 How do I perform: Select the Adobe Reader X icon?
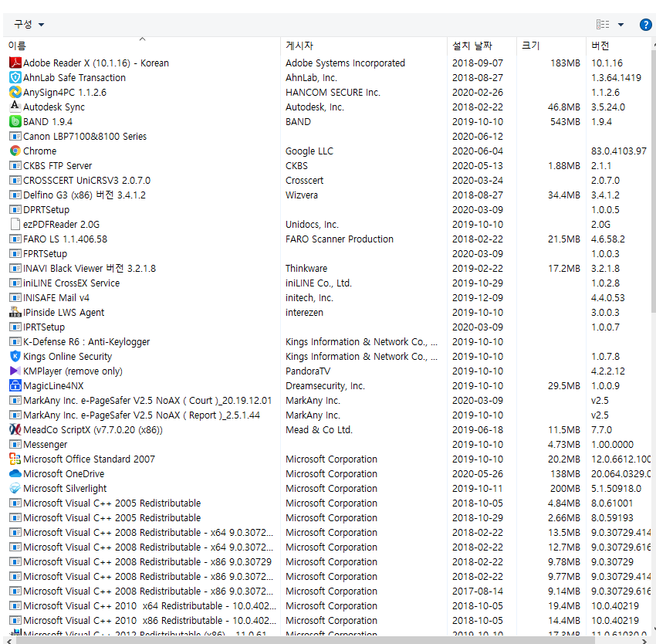point(15,63)
